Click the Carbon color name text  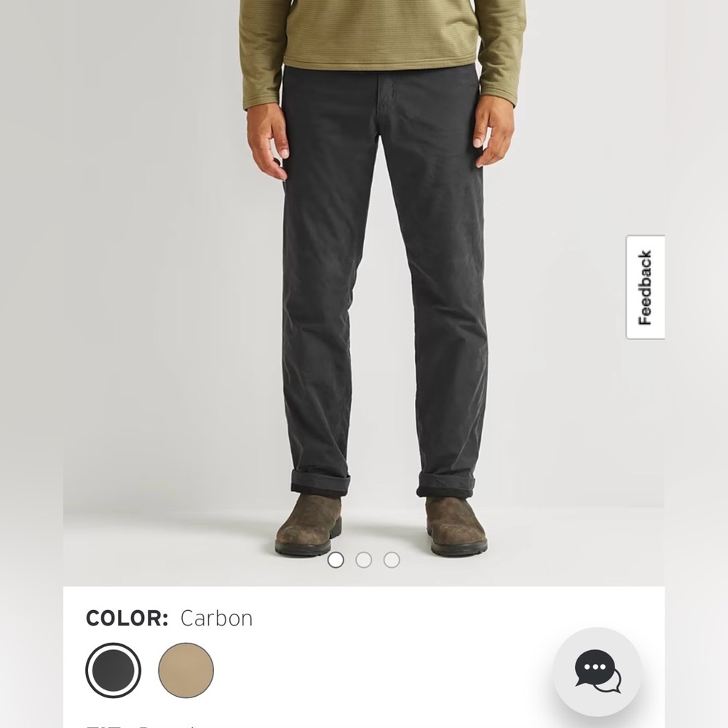point(216,618)
